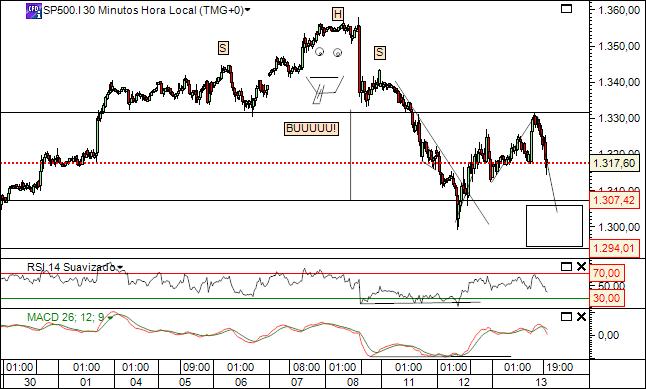Screen dimensions: 646x389
Task: Click date 04 on the time axis
Action: (x=136, y=382)
